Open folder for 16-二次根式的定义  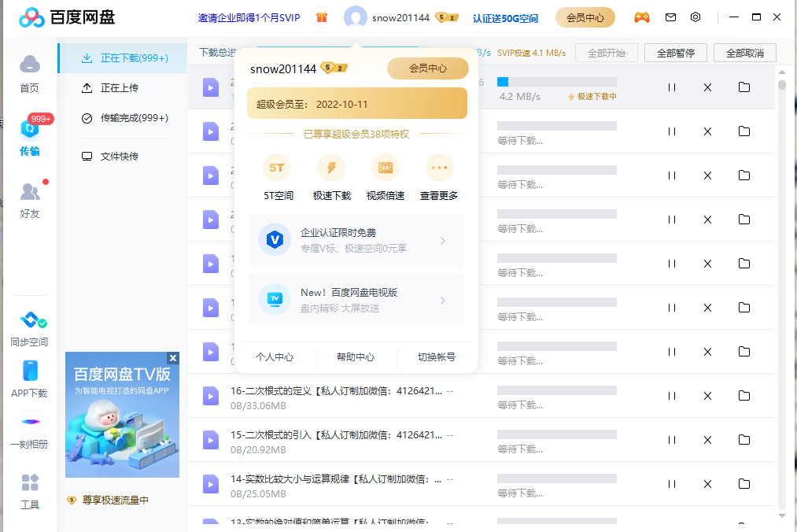coord(744,395)
